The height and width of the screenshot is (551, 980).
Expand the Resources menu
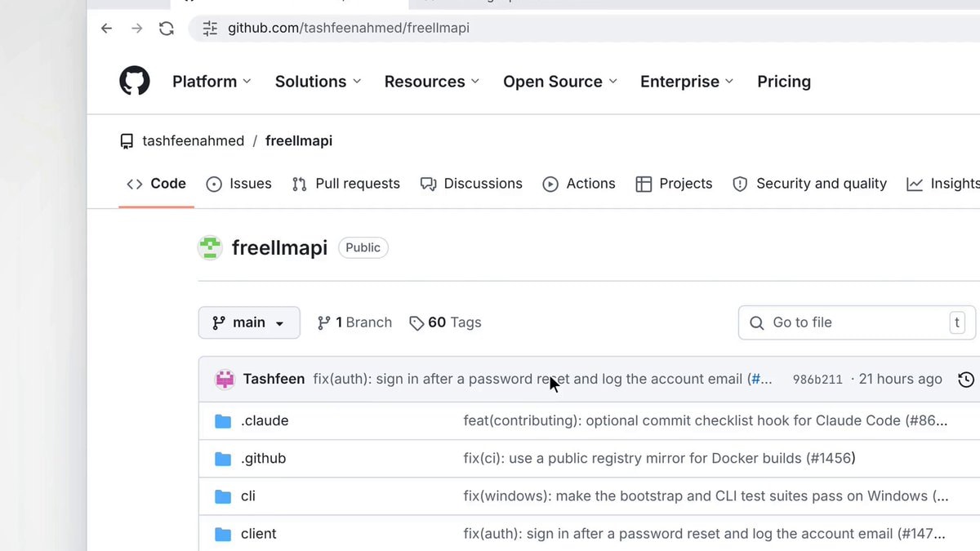coord(432,82)
